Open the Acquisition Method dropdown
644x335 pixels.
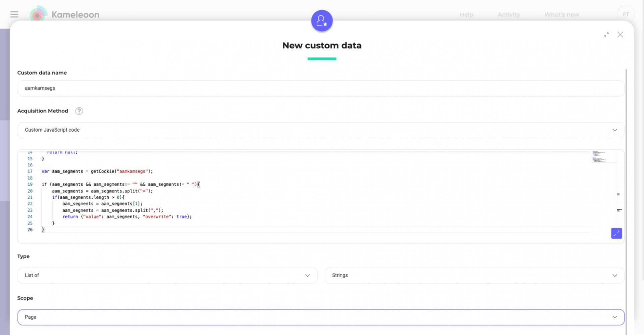(320, 130)
